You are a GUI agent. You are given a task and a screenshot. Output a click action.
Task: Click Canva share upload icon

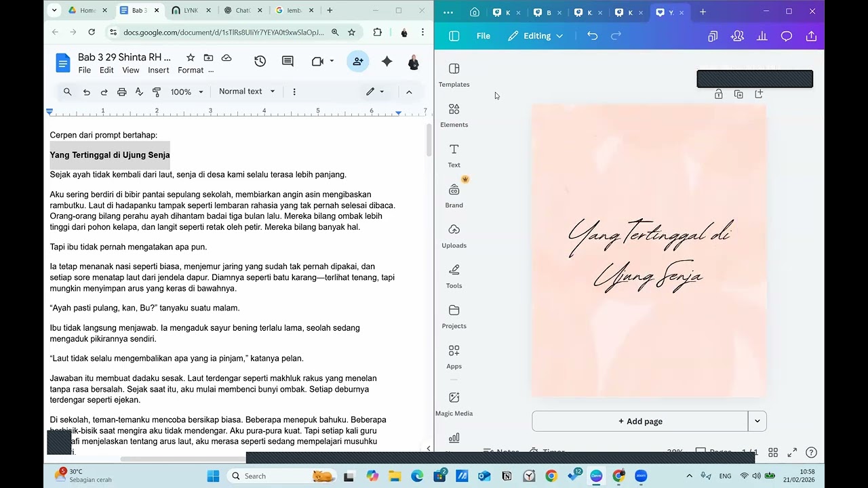810,36
